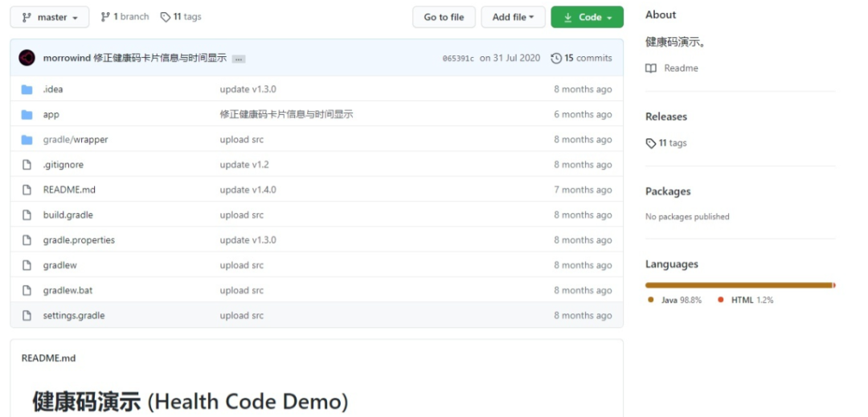The width and height of the screenshot is (868, 417).
Task: Open the Packages heading link
Action: (668, 191)
